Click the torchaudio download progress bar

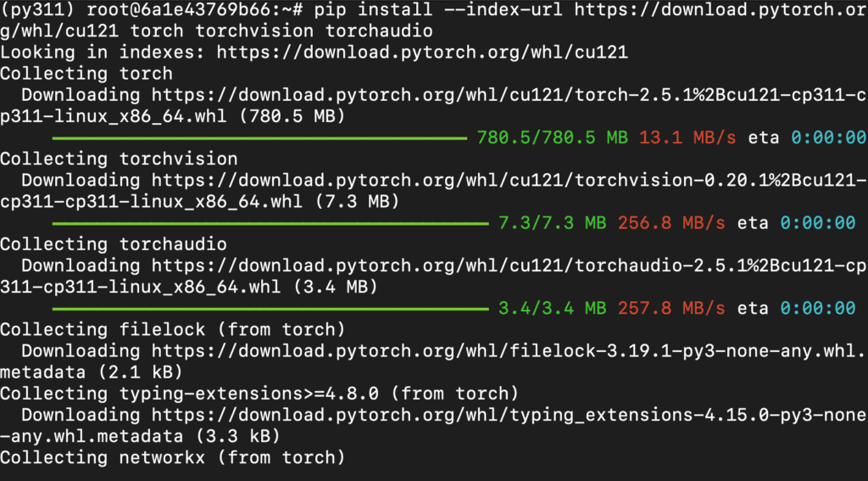tap(270, 309)
